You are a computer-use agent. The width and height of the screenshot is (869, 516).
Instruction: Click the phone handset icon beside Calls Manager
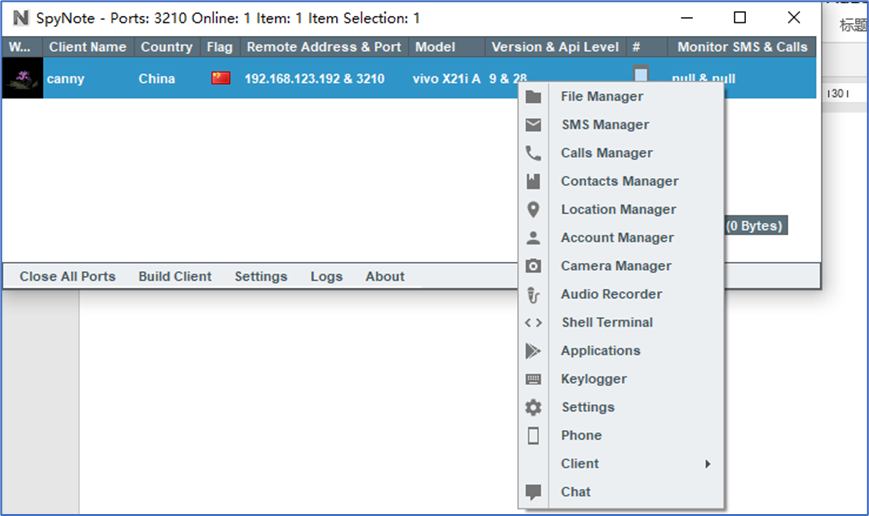pos(533,154)
